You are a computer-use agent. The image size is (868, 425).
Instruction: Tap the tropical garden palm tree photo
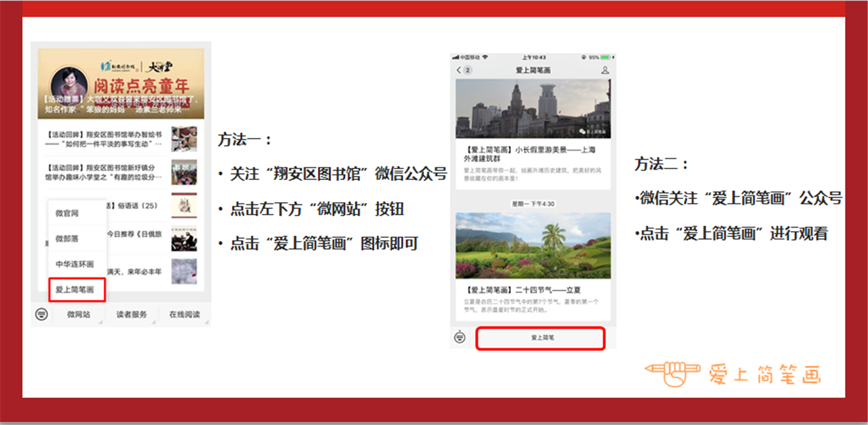coord(532,246)
